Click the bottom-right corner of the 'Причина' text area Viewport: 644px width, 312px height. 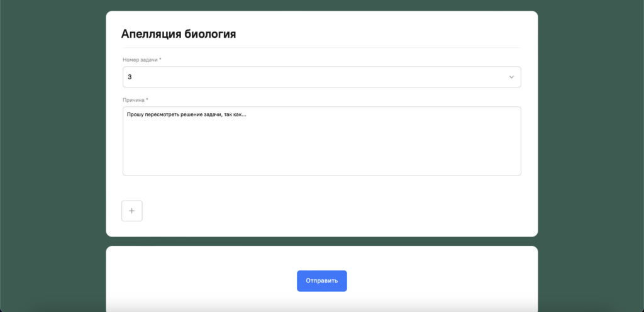tap(518, 172)
